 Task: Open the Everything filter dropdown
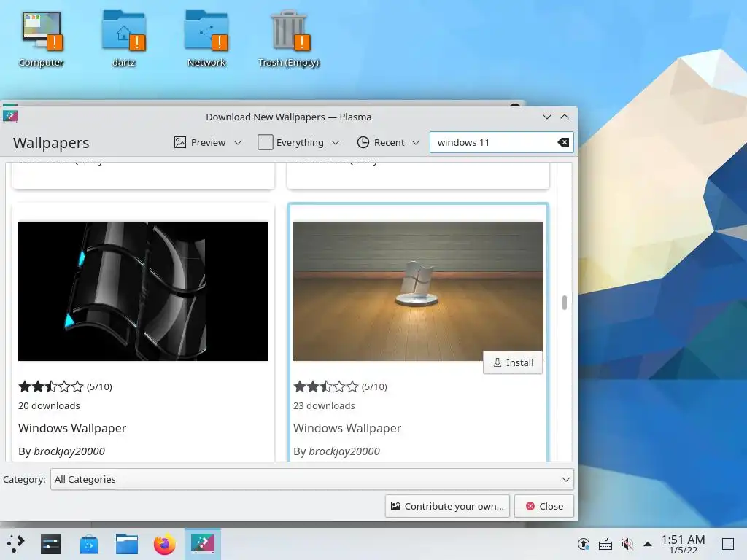298,142
